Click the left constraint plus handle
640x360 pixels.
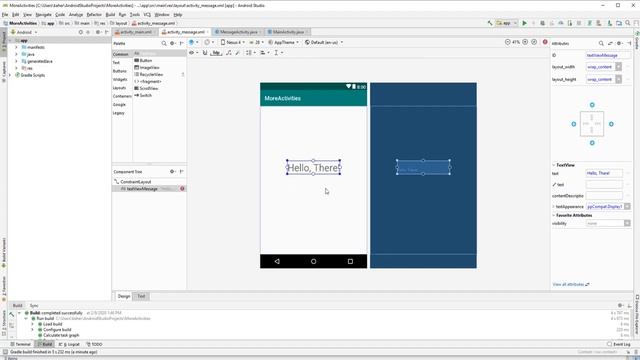click(573, 124)
